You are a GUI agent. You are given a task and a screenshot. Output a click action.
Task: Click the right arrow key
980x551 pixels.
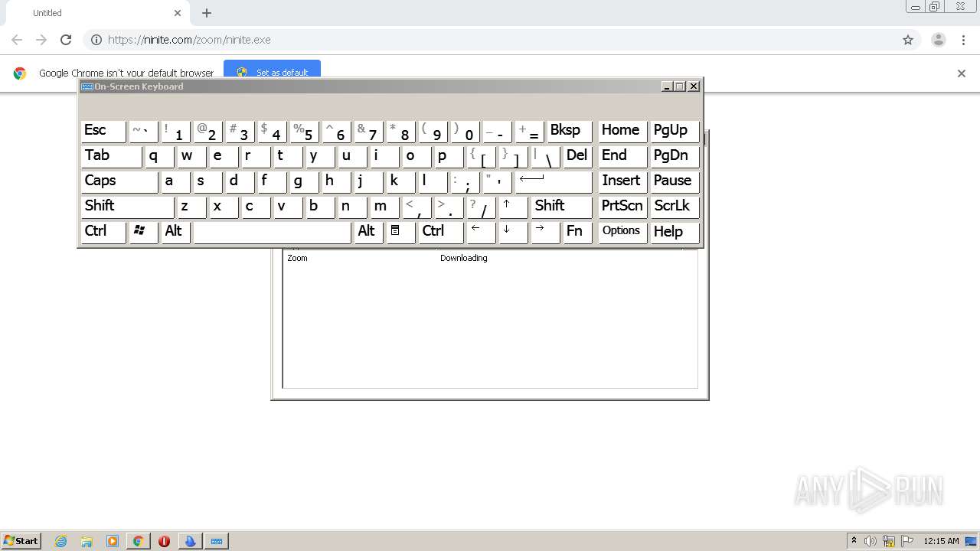545,232
